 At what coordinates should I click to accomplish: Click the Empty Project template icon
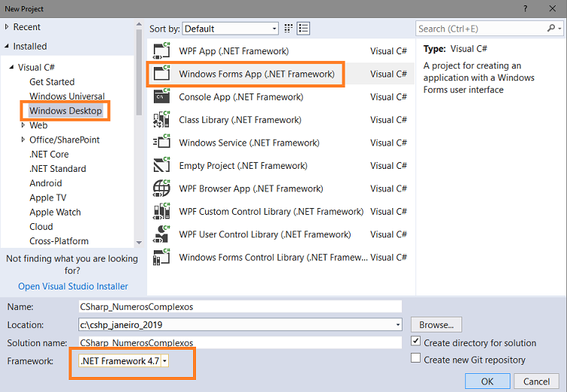point(161,165)
